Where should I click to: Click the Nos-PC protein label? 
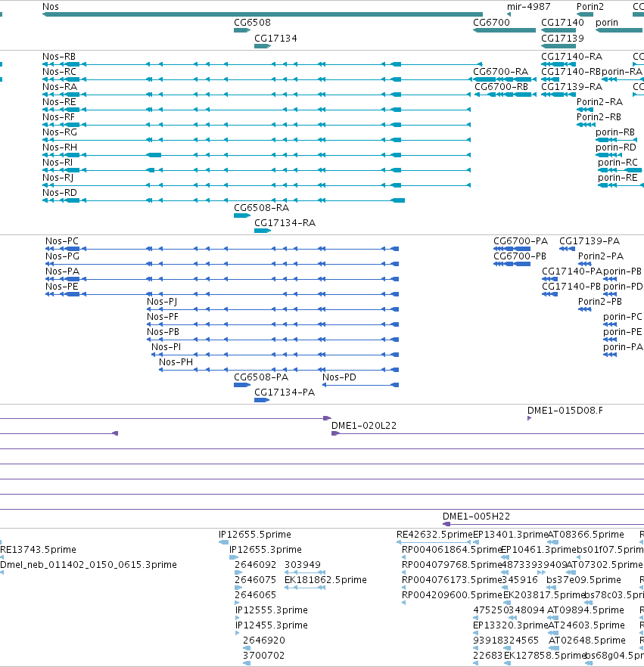pos(62,241)
